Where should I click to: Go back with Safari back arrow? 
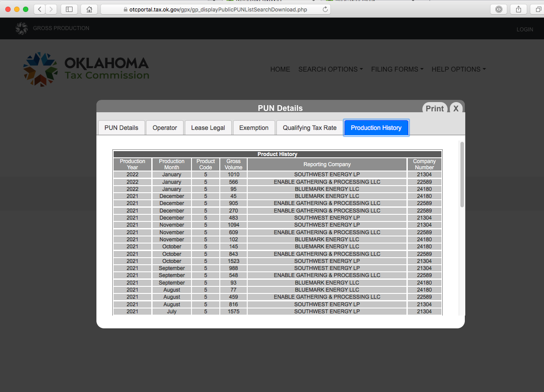click(x=40, y=9)
